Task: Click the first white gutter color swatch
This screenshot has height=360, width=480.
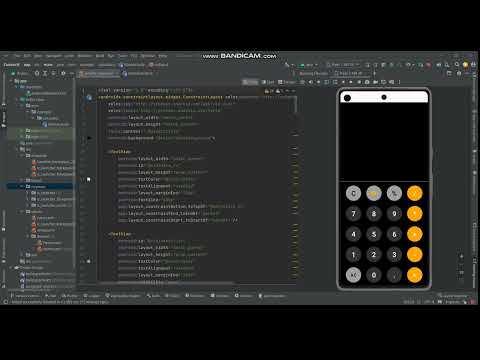Action: 89,179
